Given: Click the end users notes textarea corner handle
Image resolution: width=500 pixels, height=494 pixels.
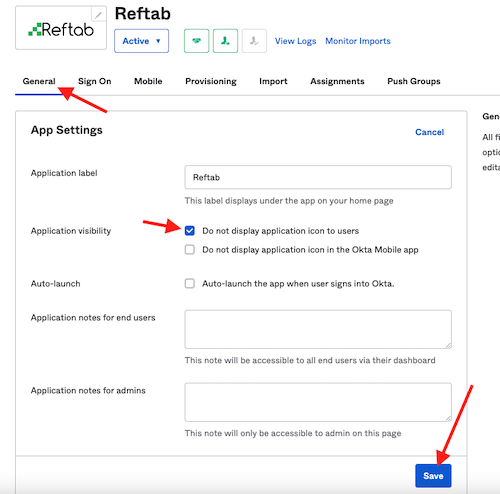Looking at the screenshot, I should tap(448, 346).
